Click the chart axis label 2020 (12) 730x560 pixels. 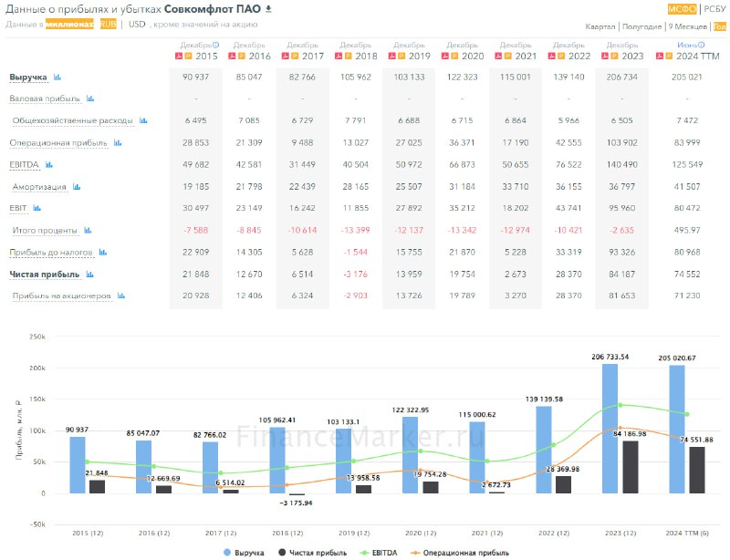click(421, 533)
